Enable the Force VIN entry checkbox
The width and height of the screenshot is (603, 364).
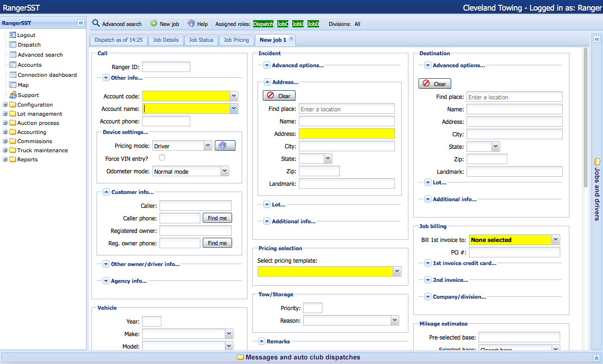coord(162,158)
